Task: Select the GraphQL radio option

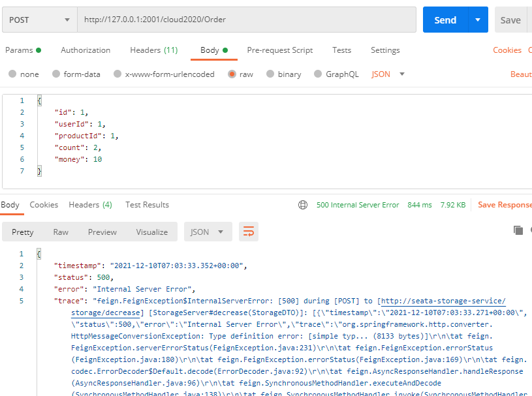Action: point(318,74)
